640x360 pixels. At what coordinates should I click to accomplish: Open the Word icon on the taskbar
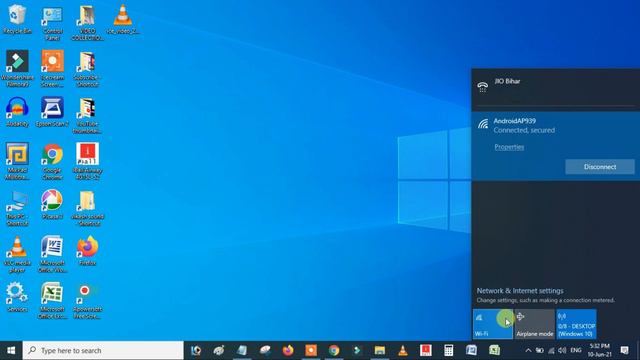pos(471,350)
